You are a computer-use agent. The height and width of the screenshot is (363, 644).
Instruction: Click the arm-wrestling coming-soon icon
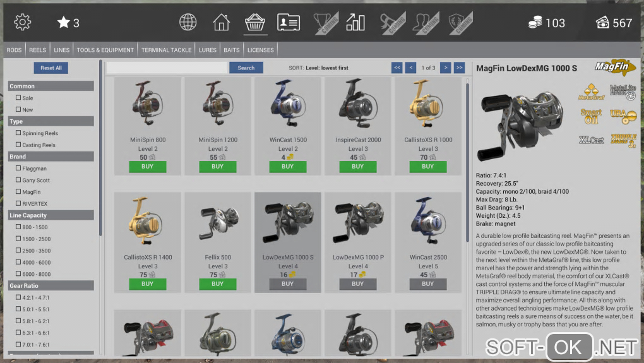(393, 23)
